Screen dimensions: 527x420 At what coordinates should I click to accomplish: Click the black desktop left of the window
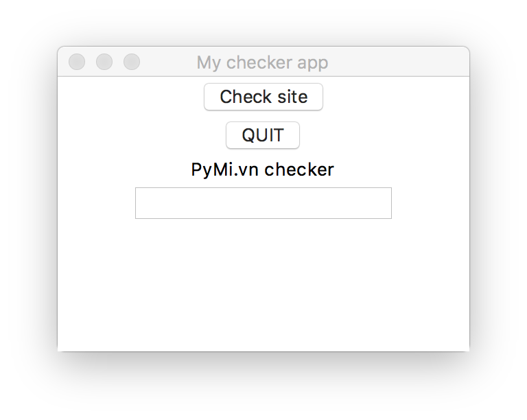click(x=27, y=206)
